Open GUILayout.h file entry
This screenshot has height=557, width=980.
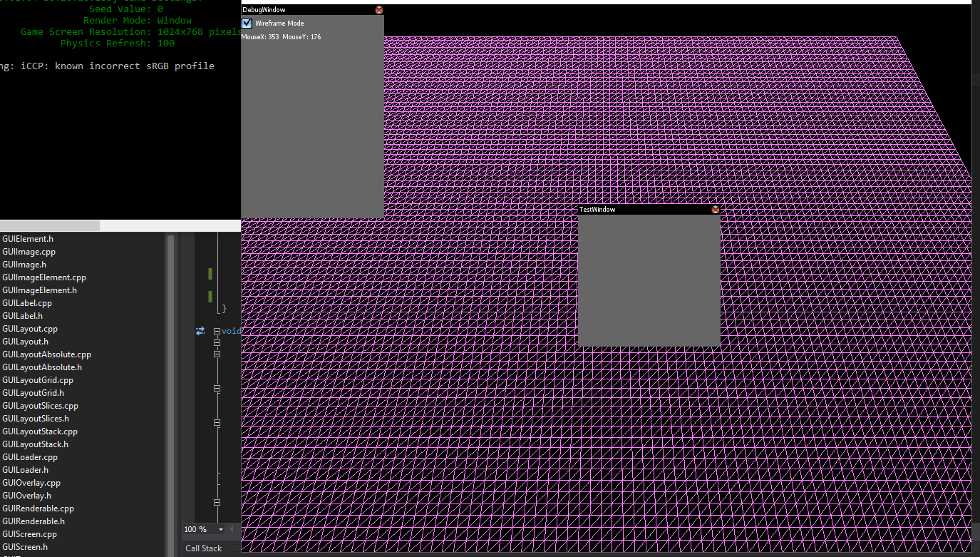pyautogui.click(x=26, y=342)
